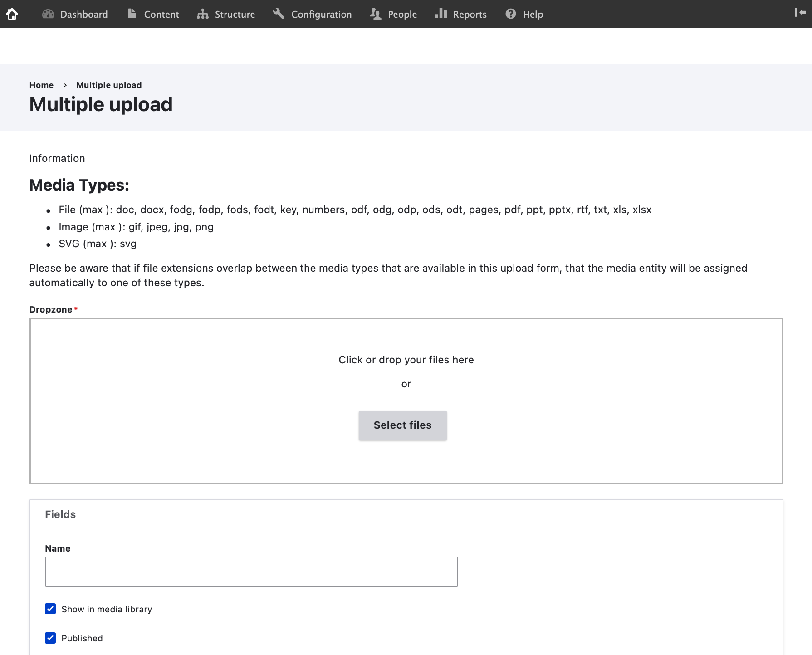
Task: Open the Reports menu item
Action: pos(470,15)
